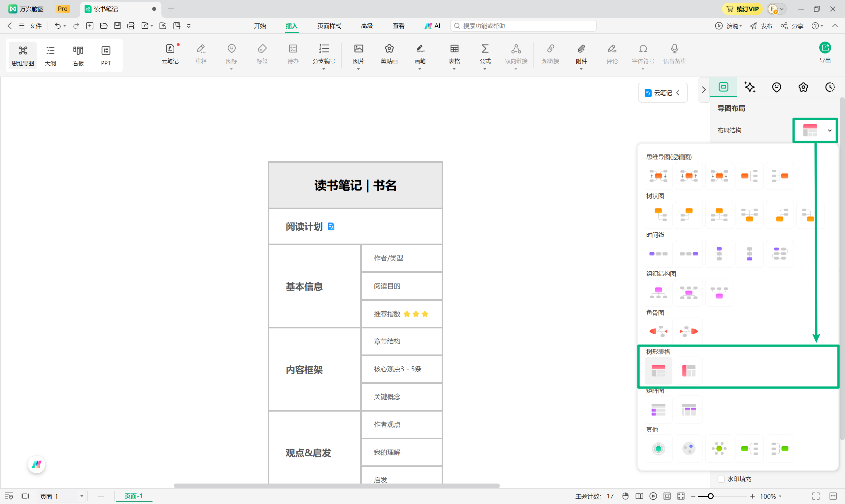Switch to Kanban view (看板)
The image size is (845, 504).
click(x=78, y=56)
